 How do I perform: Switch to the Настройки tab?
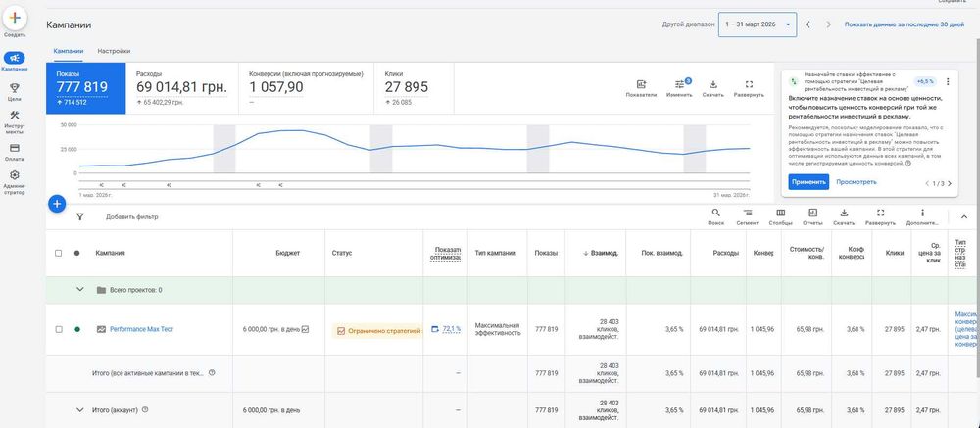coord(114,51)
